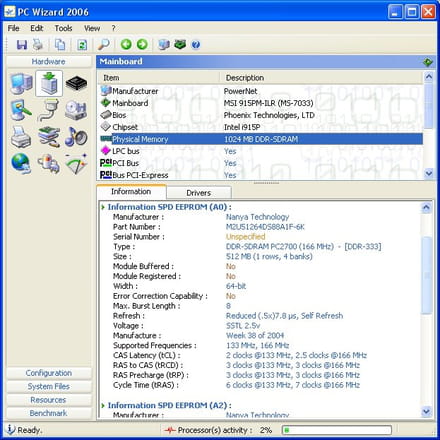Viewport: 440px width, 440px height.
Task: Click Information pane scroll down arrow
Action: [x=426, y=411]
